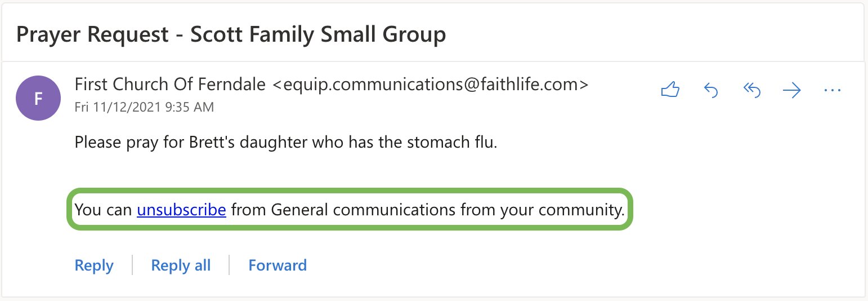Click the Reply text button below message

[94, 265]
